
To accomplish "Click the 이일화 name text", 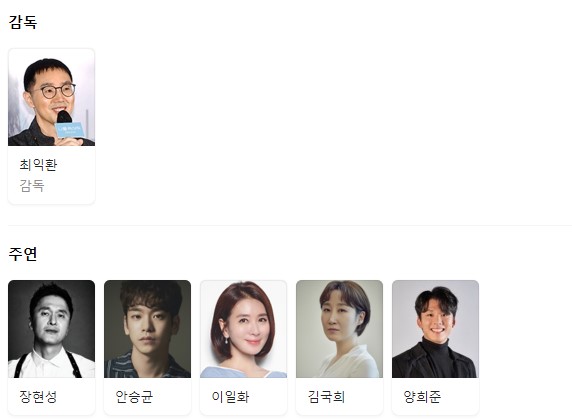I will point(230,397).
